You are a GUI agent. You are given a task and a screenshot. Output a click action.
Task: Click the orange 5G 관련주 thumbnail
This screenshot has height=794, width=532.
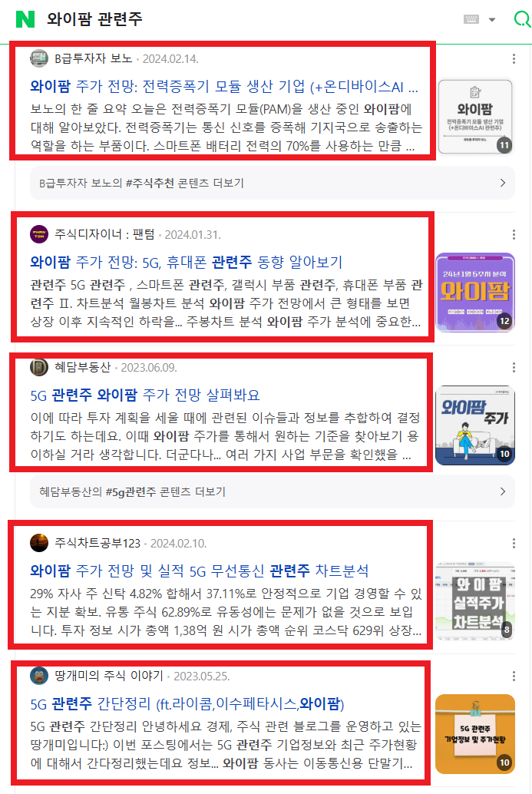click(474, 734)
